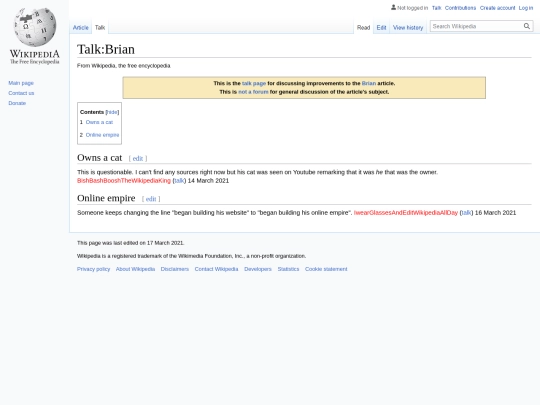Click the Log in link
The image size is (540, 405).
pos(526,8)
